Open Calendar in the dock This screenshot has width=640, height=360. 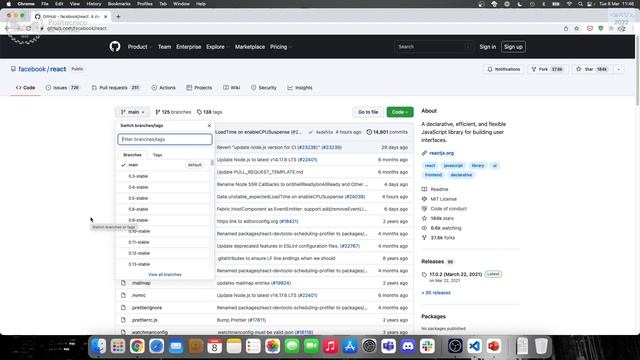click(214, 346)
